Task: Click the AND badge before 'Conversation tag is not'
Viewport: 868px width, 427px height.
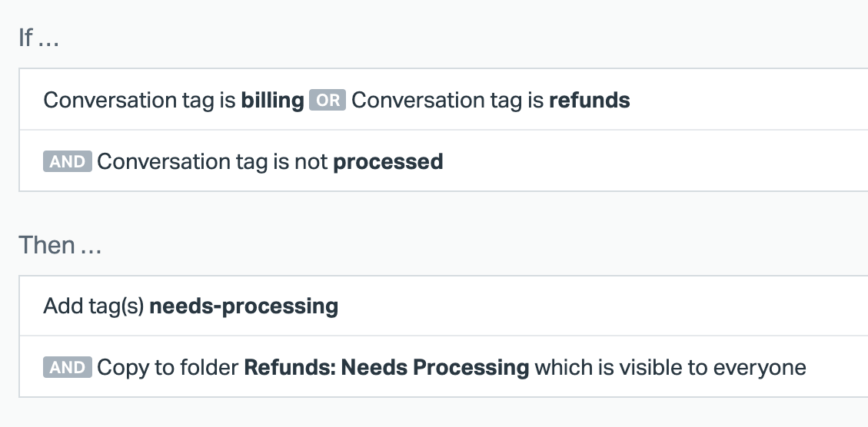Action: point(68,161)
